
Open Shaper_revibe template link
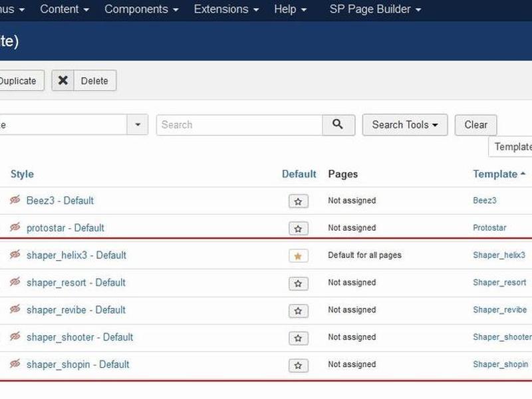pyautogui.click(x=500, y=310)
